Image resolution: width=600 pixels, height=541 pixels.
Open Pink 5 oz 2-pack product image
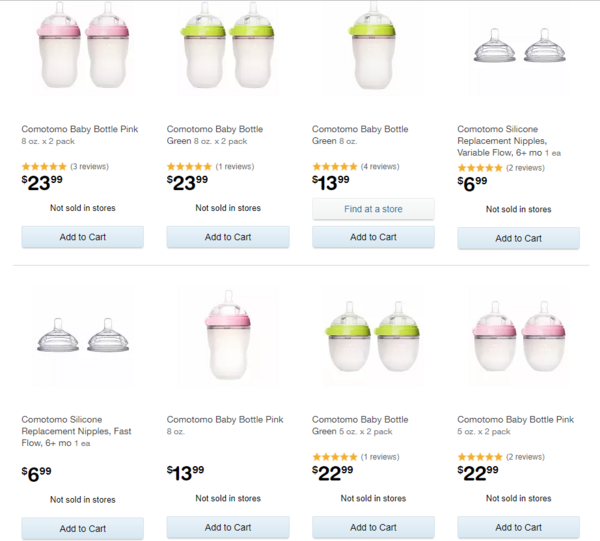518,336
